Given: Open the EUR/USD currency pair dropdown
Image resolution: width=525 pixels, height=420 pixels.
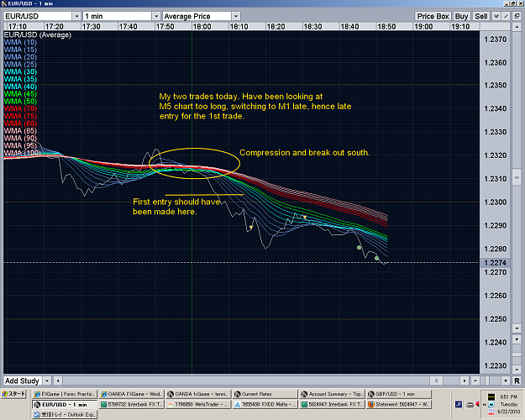Looking at the screenshot, I should pos(76,16).
